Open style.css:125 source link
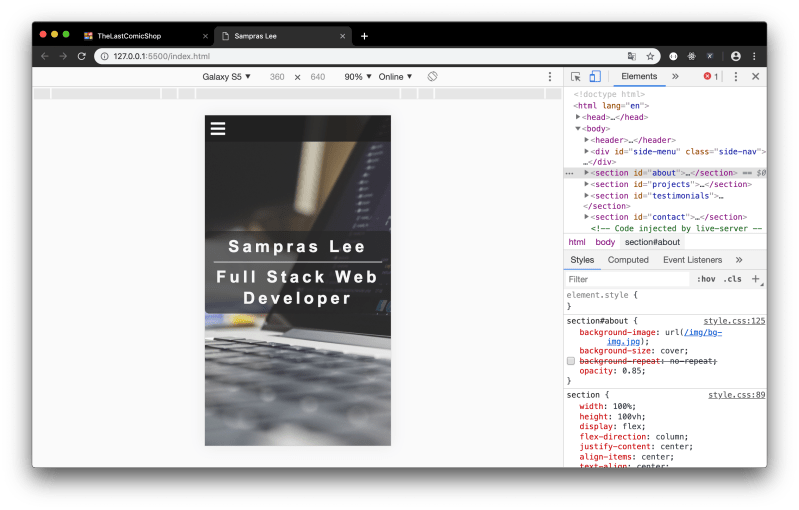This screenshot has height=510, width=799. 734,321
